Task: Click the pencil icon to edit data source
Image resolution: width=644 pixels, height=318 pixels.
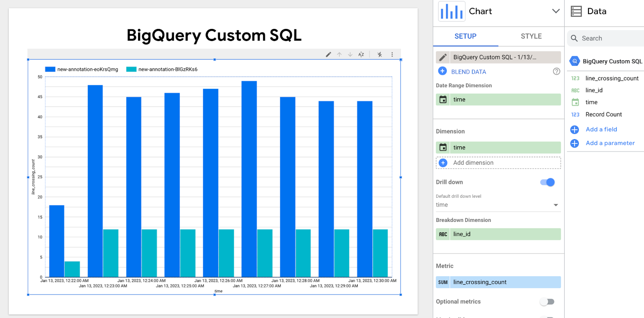Action: (443, 57)
